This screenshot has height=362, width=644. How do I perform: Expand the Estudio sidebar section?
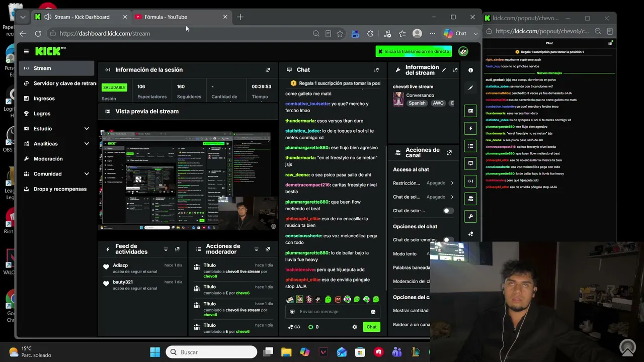coord(87,129)
